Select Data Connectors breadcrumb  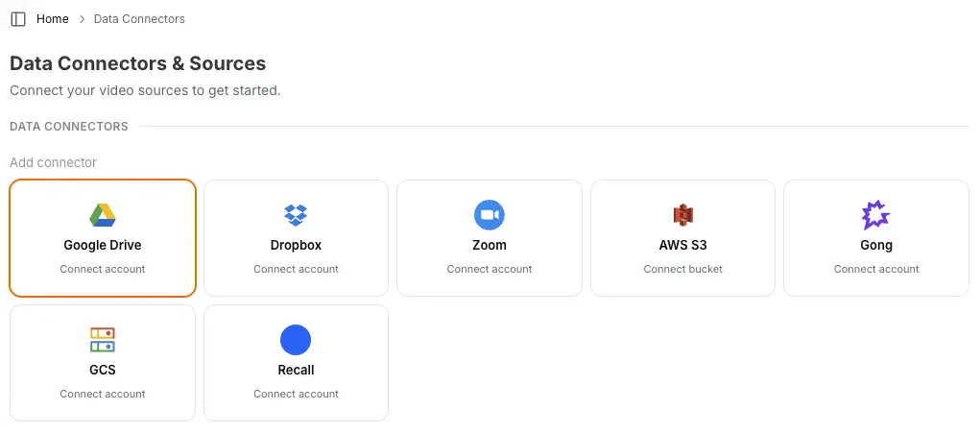click(139, 19)
